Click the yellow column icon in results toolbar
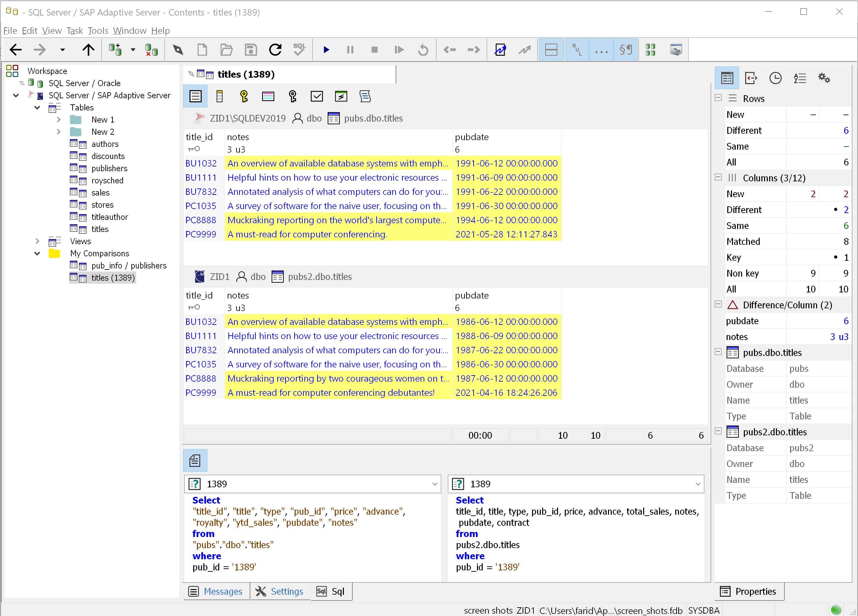Screen dimensions: 858x616 point(220,97)
